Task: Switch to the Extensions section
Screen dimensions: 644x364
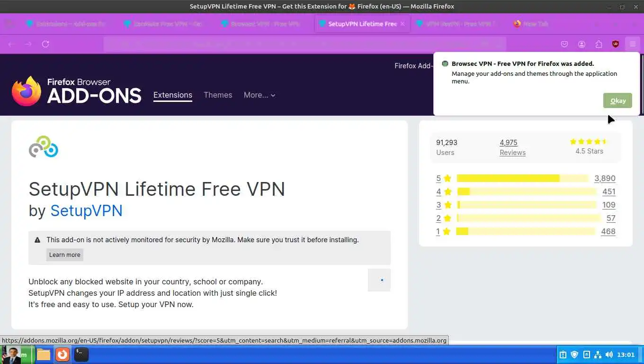Action: pos(173,95)
